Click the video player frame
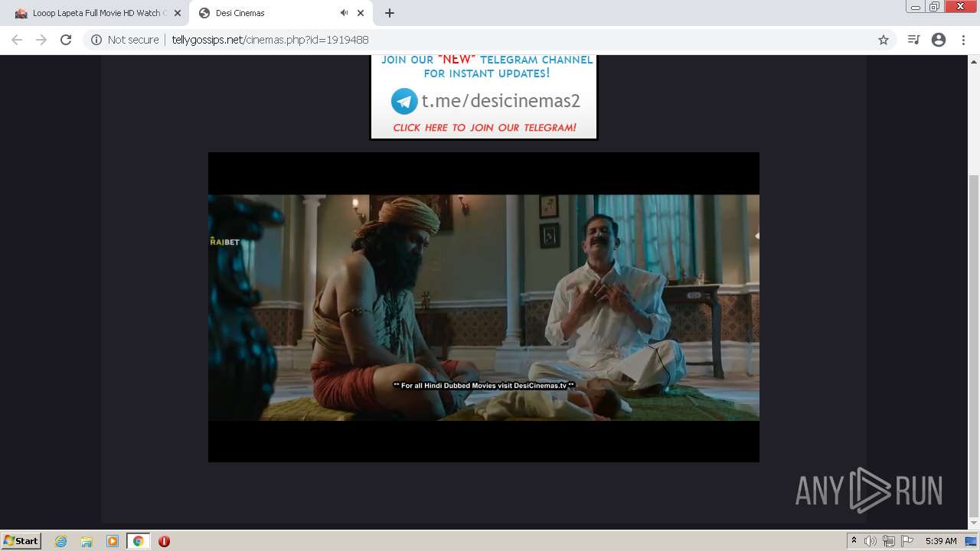Screen dimensions: 980x551 tap(484, 307)
